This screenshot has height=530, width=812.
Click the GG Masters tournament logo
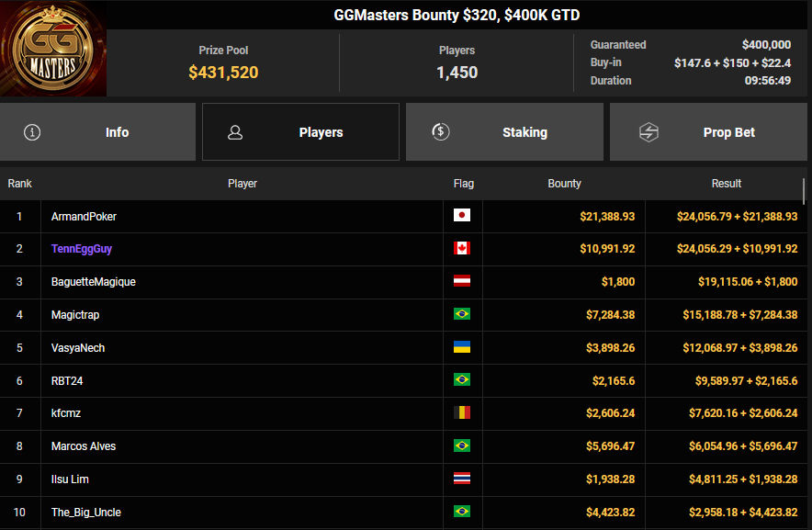(x=53, y=49)
